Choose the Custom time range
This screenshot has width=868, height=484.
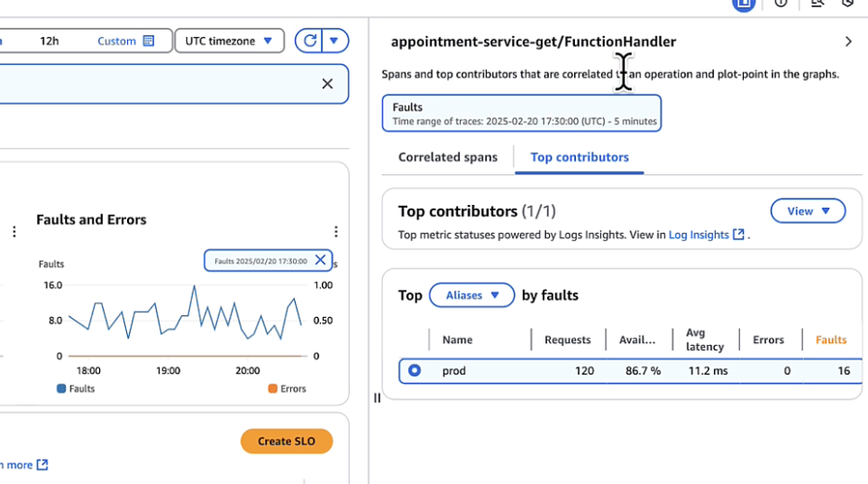click(125, 41)
